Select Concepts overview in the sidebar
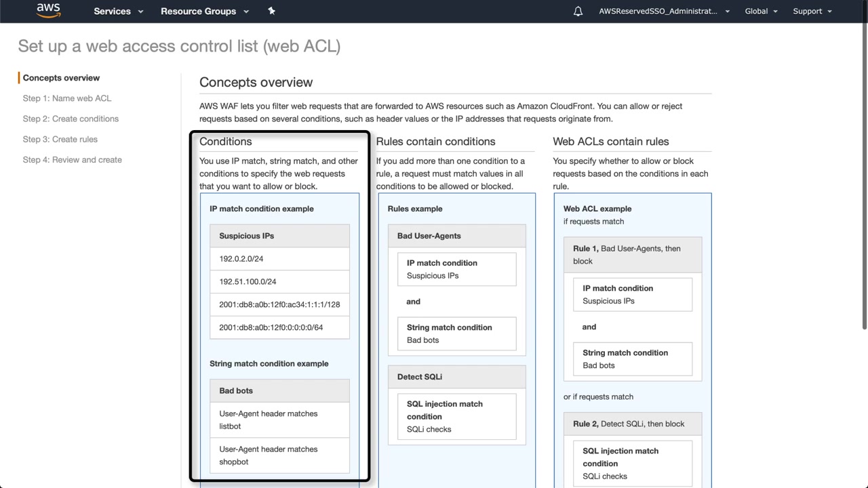 point(61,78)
